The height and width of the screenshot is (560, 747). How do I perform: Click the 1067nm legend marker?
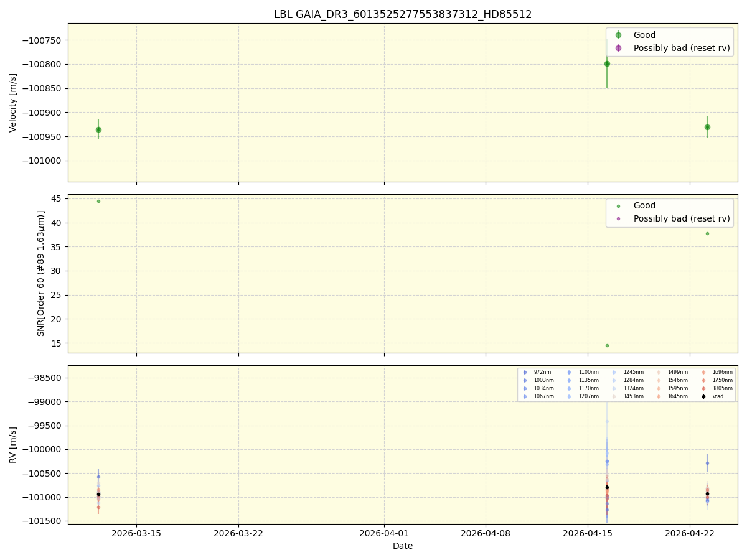(525, 396)
